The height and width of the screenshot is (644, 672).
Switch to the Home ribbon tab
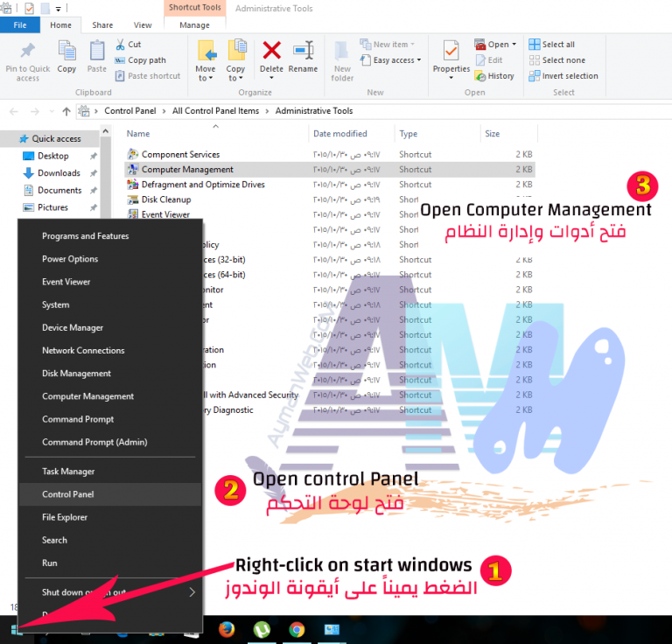pos(61,24)
